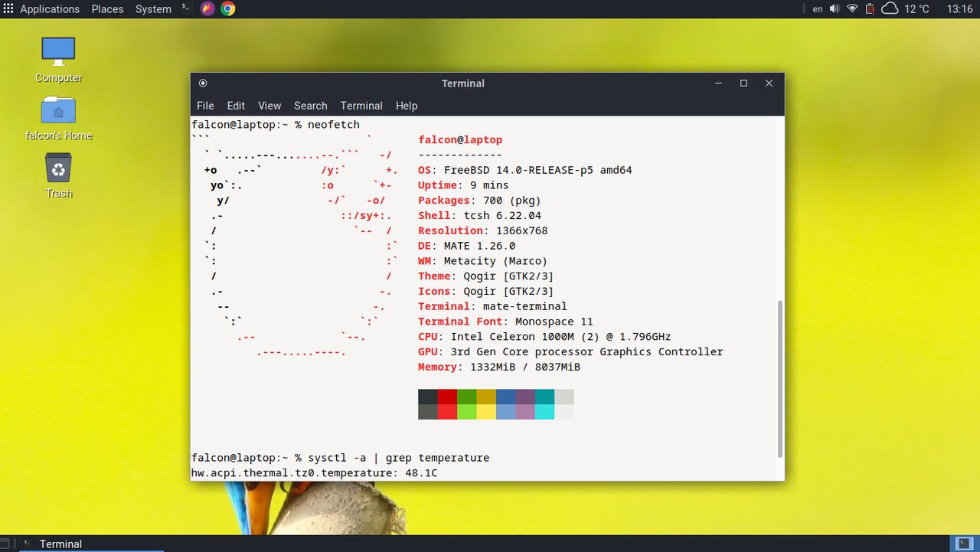Screen dimensions: 980x552
Task: Open the View menu in Terminal
Action: [269, 106]
